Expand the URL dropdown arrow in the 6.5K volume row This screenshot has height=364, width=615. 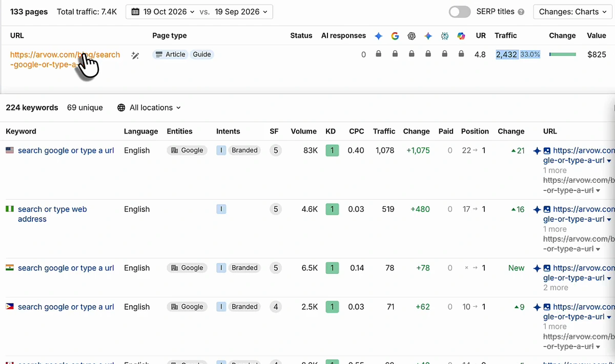pyautogui.click(x=609, y=279)
